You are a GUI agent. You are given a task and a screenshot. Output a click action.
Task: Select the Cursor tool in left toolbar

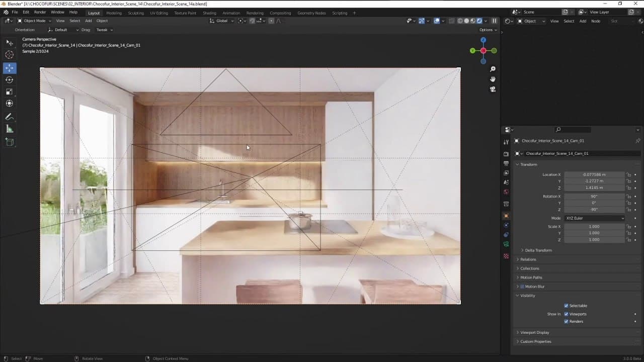(10, 55)
